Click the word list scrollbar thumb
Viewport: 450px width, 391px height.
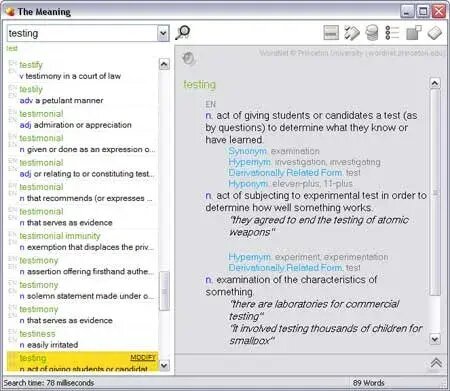[x=164, y=291]
